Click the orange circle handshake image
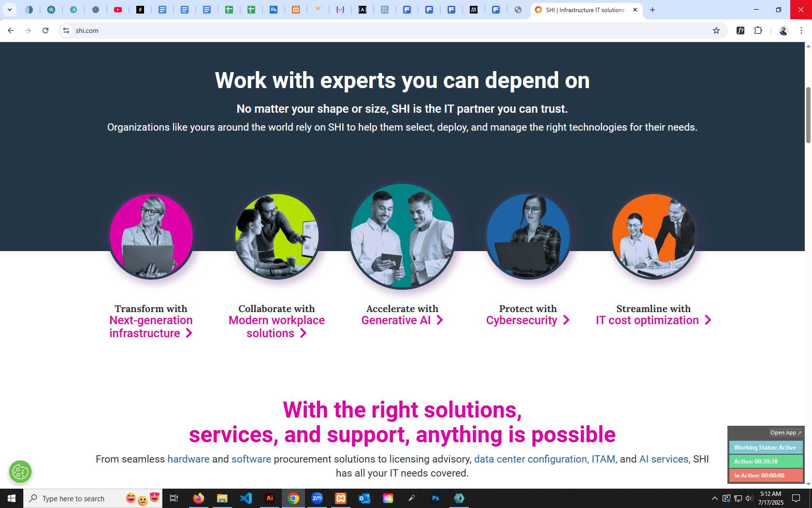Viewport: 812px width, 508px height. coord(653,237)
